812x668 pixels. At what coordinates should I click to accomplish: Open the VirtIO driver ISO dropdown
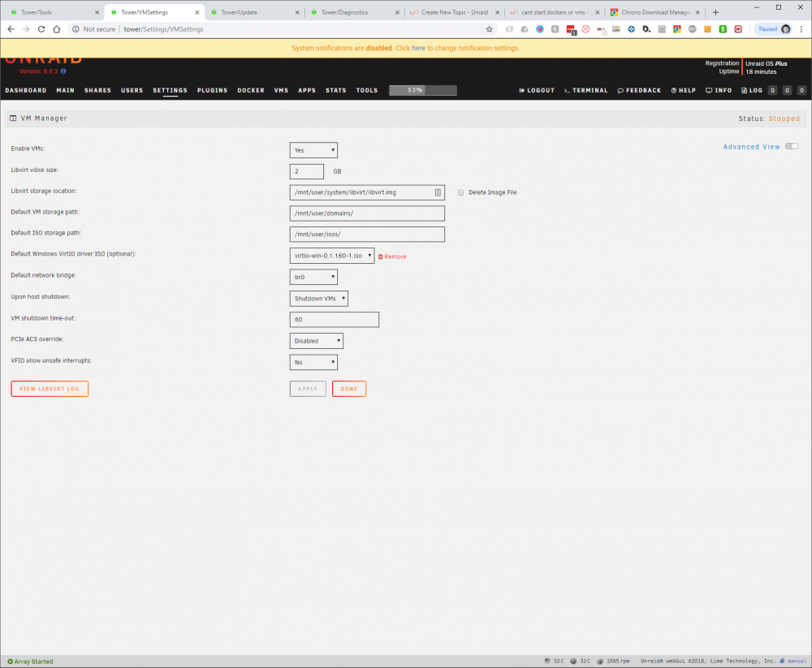click(332, 256)
